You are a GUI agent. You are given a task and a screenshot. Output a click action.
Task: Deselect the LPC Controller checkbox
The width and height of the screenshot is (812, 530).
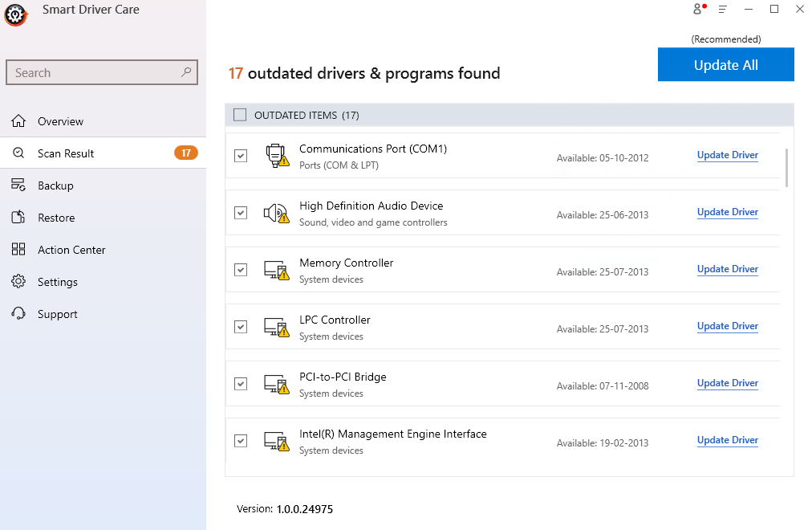tap(241, 327)
